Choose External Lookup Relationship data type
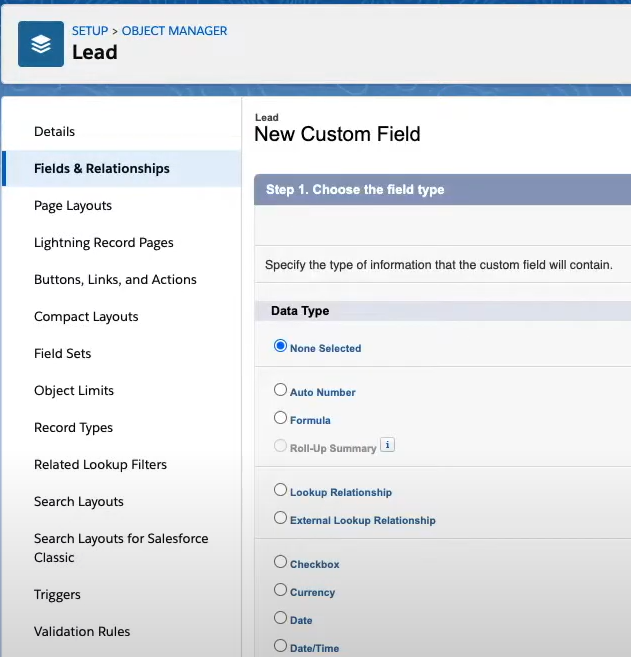Image resolution: width=631 pixels, height=657 pixels. (x=280, y=518)
